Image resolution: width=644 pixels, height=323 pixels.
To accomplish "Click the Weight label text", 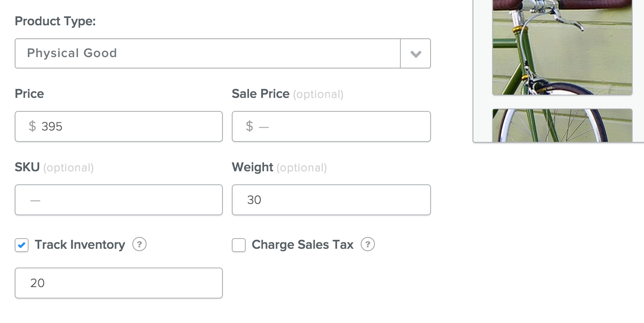I will pos(252,167).
